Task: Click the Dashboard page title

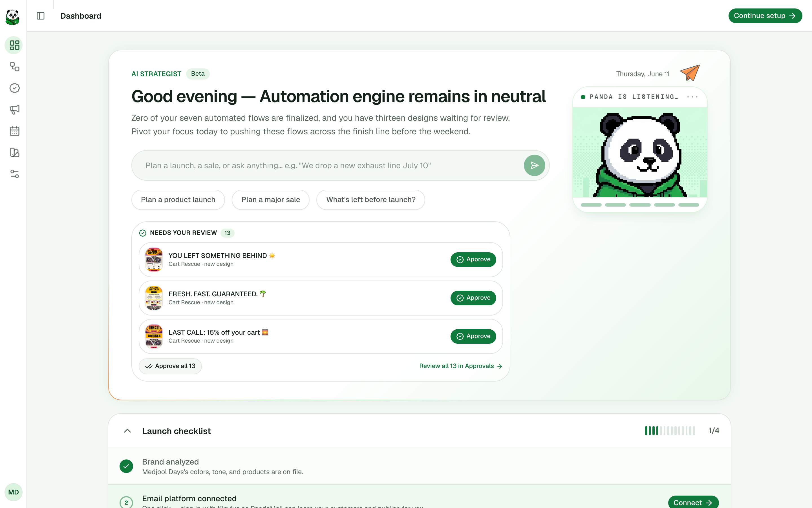Action: (81, 16)
